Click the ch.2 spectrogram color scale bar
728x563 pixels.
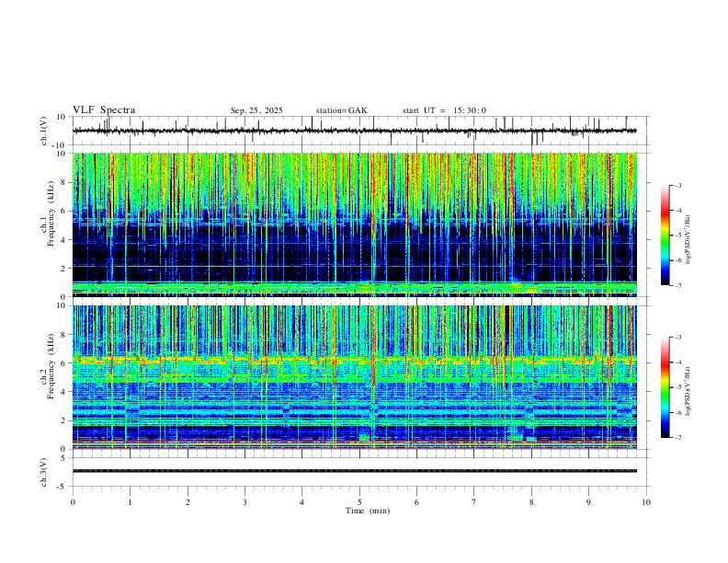point(665,387)
